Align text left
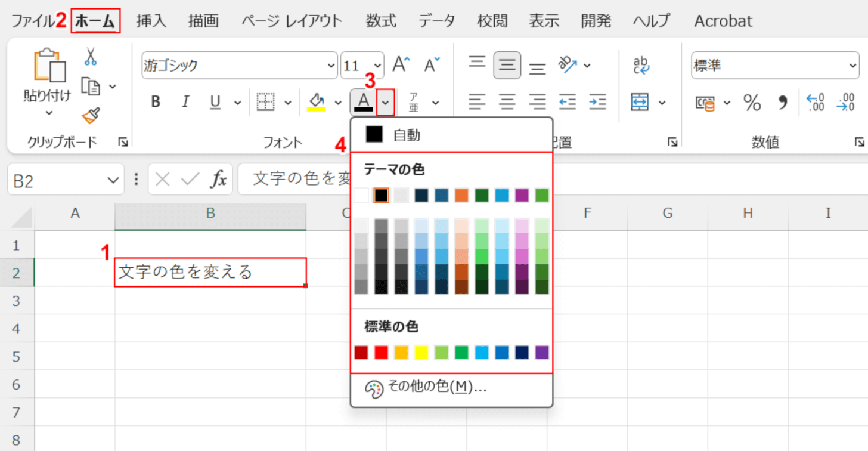 (x=476, y=102)
